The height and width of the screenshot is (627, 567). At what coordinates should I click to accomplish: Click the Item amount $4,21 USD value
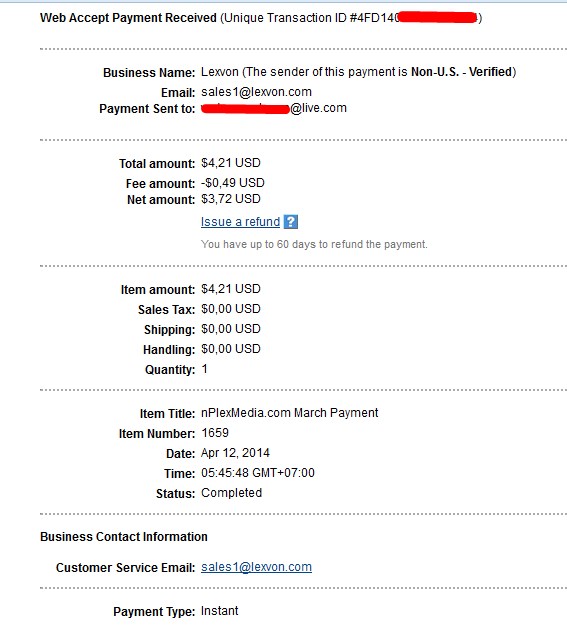231,289
